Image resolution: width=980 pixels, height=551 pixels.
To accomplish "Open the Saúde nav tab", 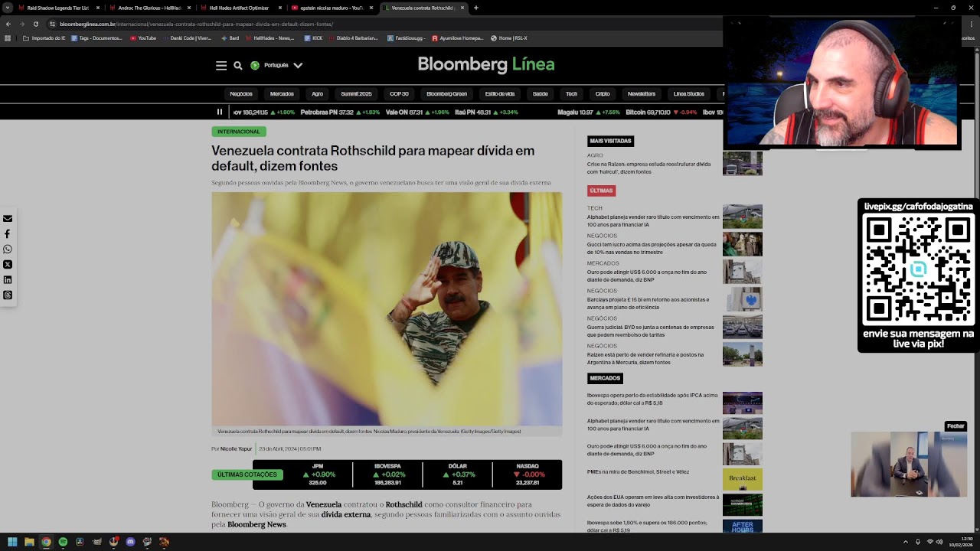I will coord(541,94).
